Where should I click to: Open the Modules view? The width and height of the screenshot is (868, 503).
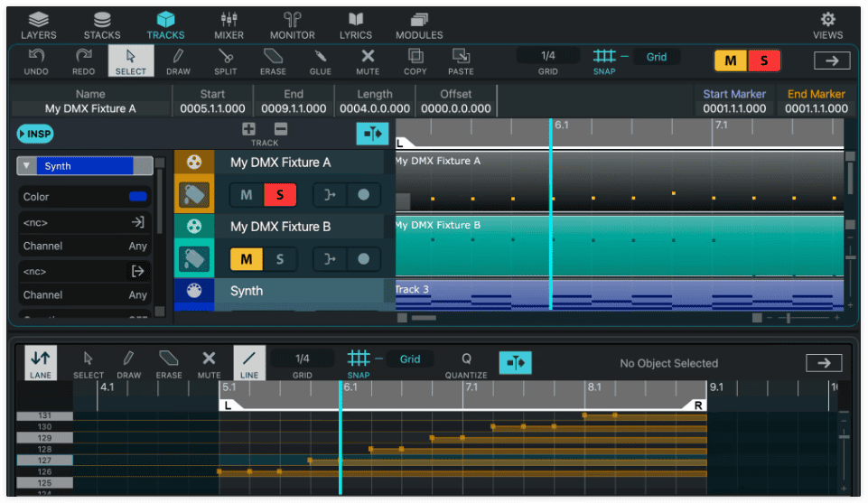pos(419,26)
